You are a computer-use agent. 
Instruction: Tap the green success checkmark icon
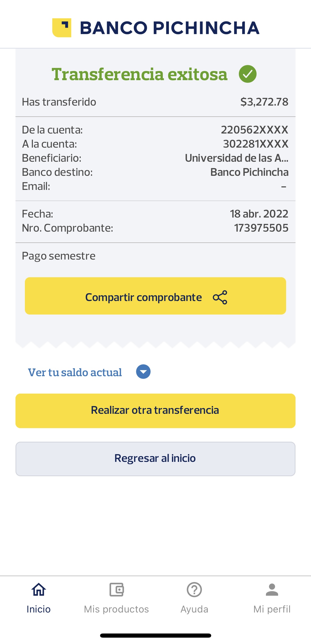247,74
